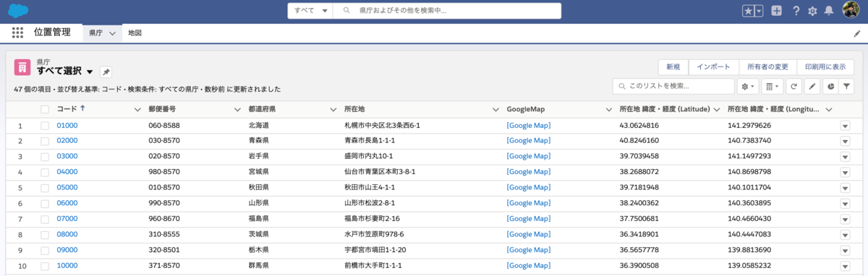Select the checkbox for row 04000

(x=45, y=172)
